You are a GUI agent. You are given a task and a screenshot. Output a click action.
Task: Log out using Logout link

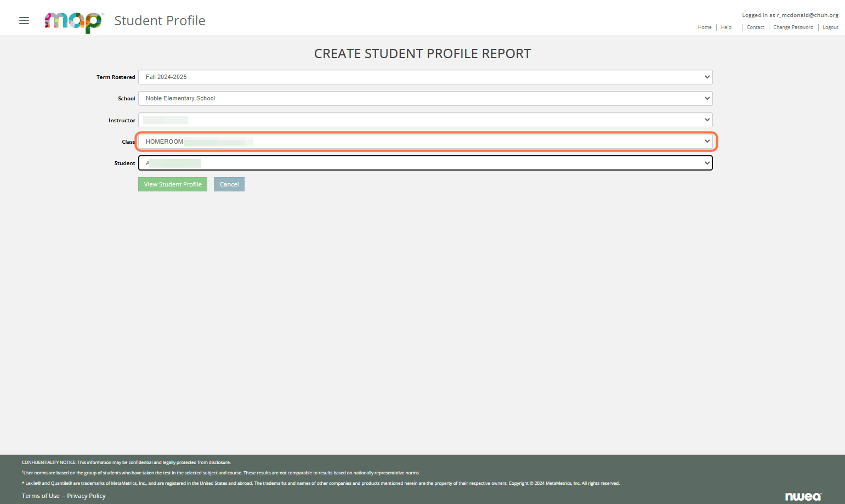pos(830,27)
